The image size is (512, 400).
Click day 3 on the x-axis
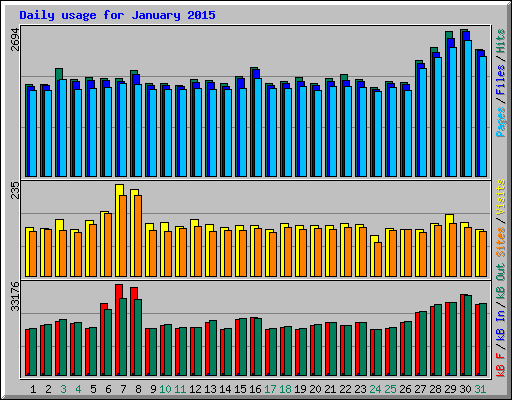(63, 389)
